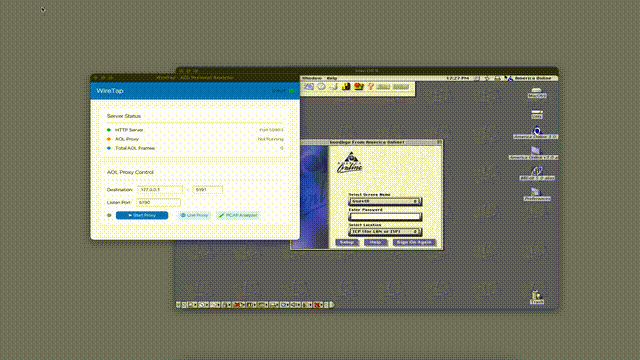The height and width of the screenshot is (360, 640).
Task: Click the small gear icon beside Start Proxy
Action: [109, 215]
